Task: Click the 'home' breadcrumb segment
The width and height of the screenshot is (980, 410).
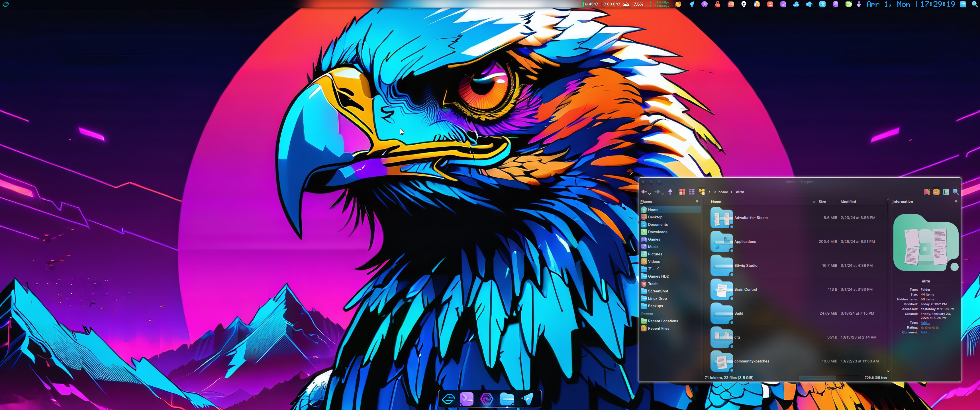Action: [x=723, y=192]
